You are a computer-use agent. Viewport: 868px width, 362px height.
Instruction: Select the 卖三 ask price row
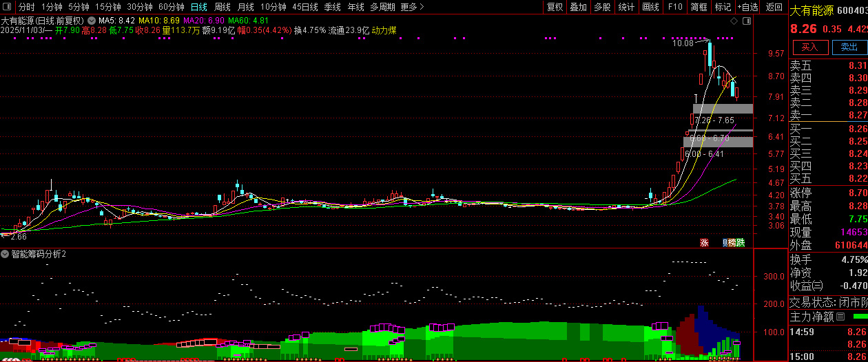(x=828, y=90)
